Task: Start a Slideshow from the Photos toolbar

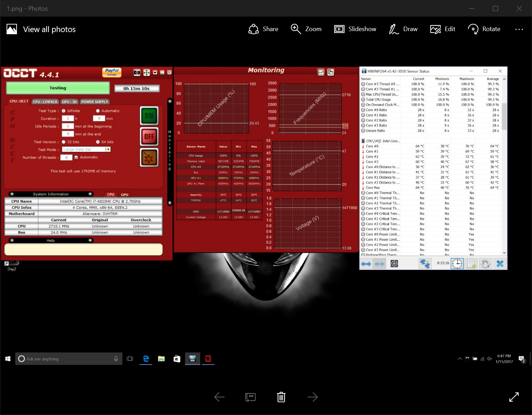Action: pos(355,29)
